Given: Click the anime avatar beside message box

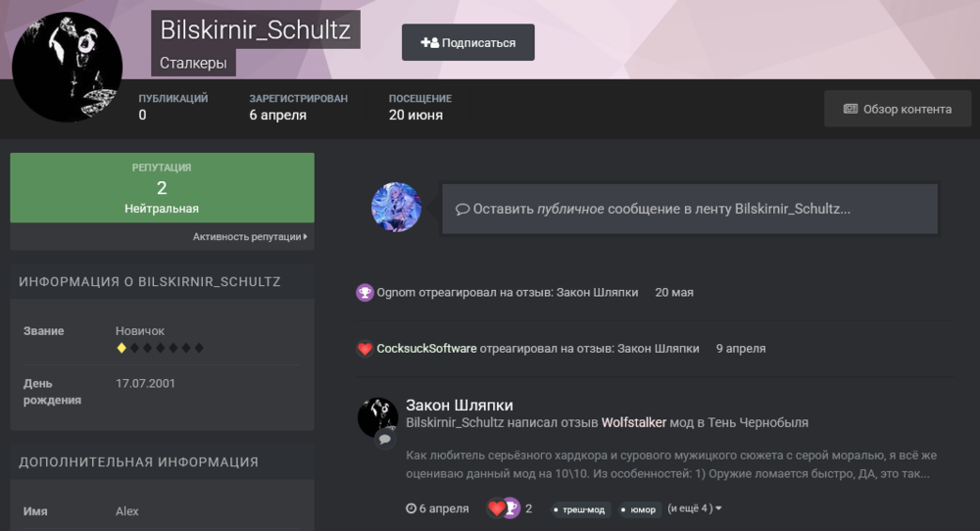Looking at the screenshot, I should point(396,208).
